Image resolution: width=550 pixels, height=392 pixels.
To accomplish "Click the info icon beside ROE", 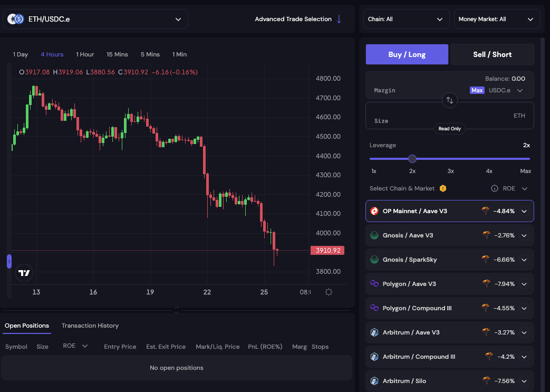I will point(494,188).
